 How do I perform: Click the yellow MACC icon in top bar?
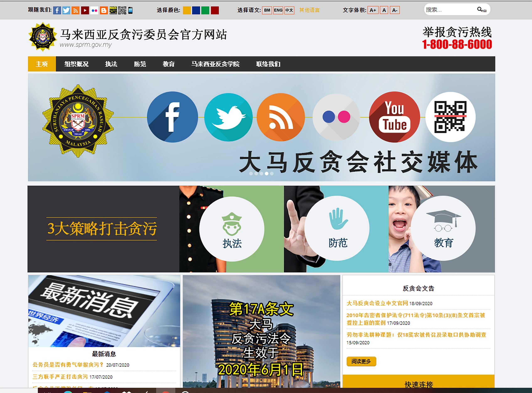113,10
